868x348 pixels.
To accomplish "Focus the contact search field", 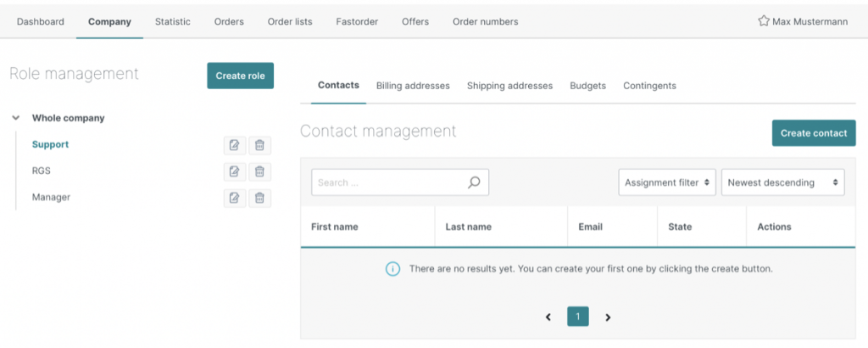I will [x=388, y=182].
